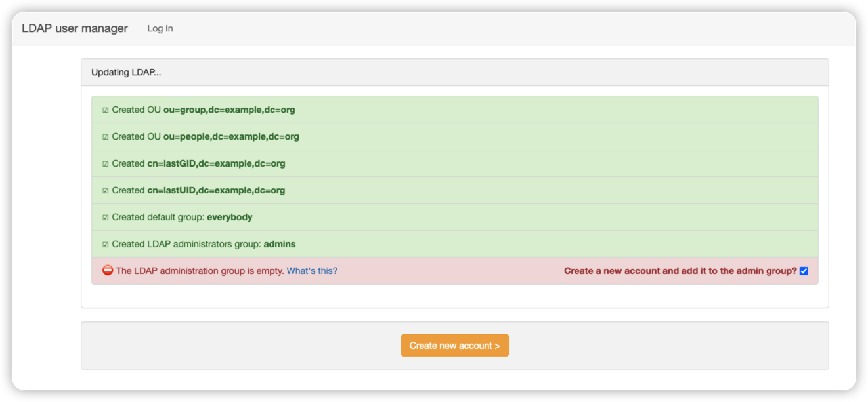
Task: Click the ou=people,dc=example,dc=org bold text
Action: (x=231, y=136)
